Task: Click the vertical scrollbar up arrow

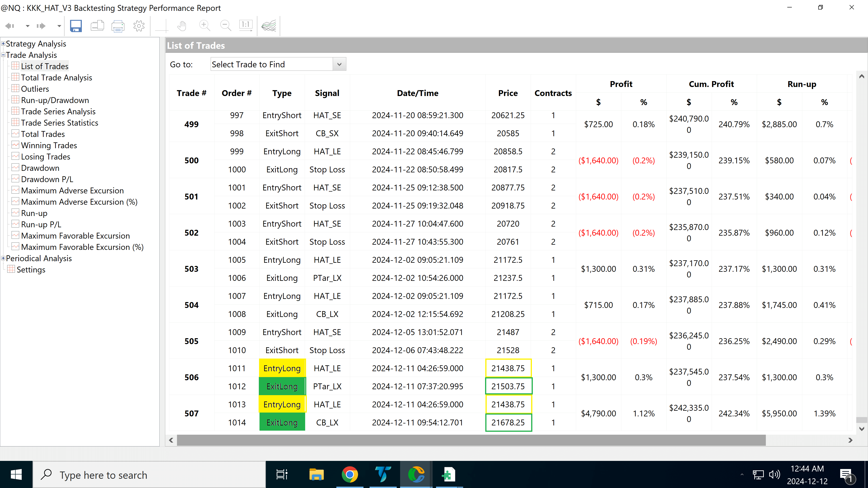Action: (x=862, y=76)
